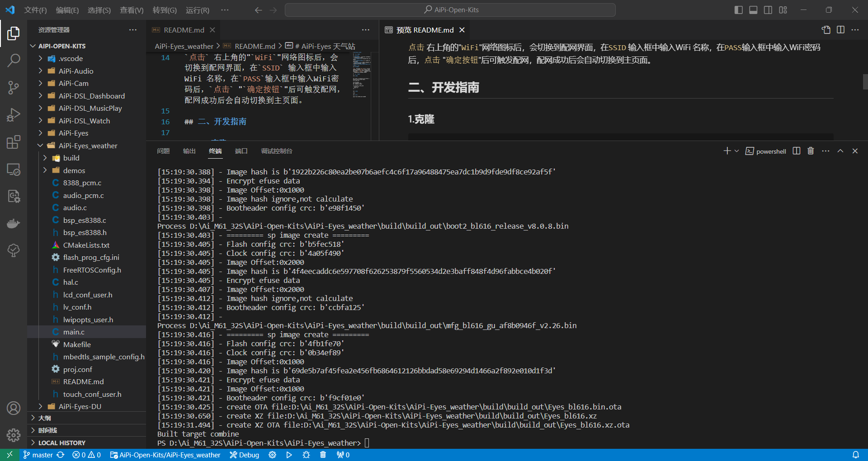868x461 pixels.
Task: Click the trash icon in status bar
Action: point(323,455)
